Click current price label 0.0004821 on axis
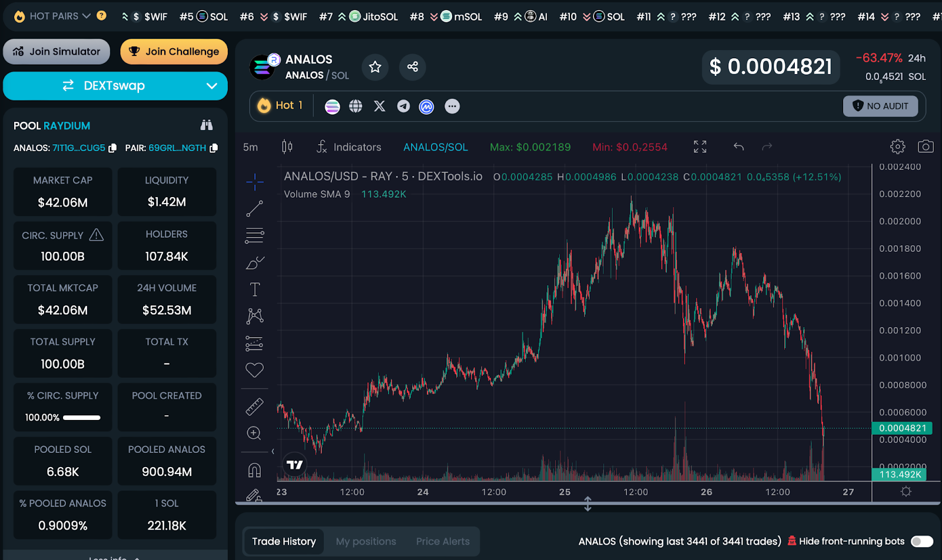 [903, 428]
